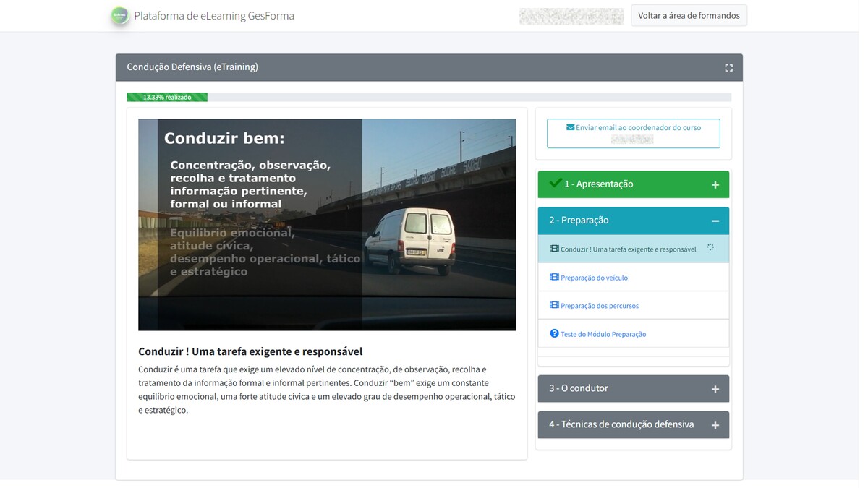
Task: Click the 13.33% realizado progress bar
Action: coord(167,97)
